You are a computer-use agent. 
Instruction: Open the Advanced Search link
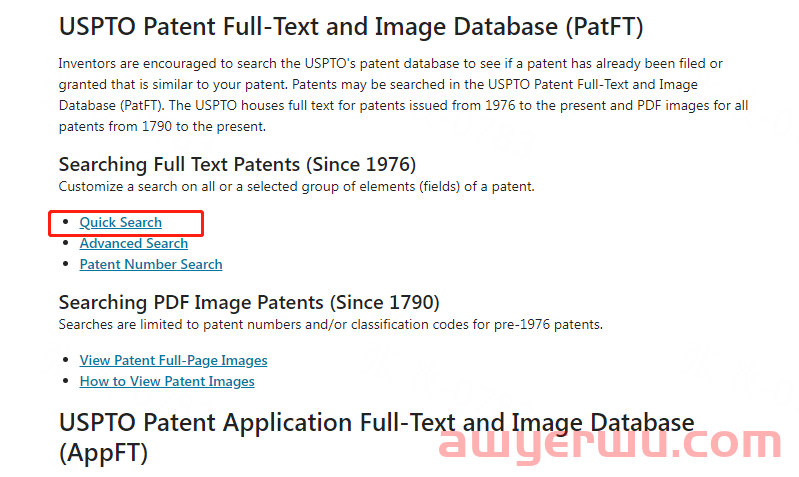point(134,244)
